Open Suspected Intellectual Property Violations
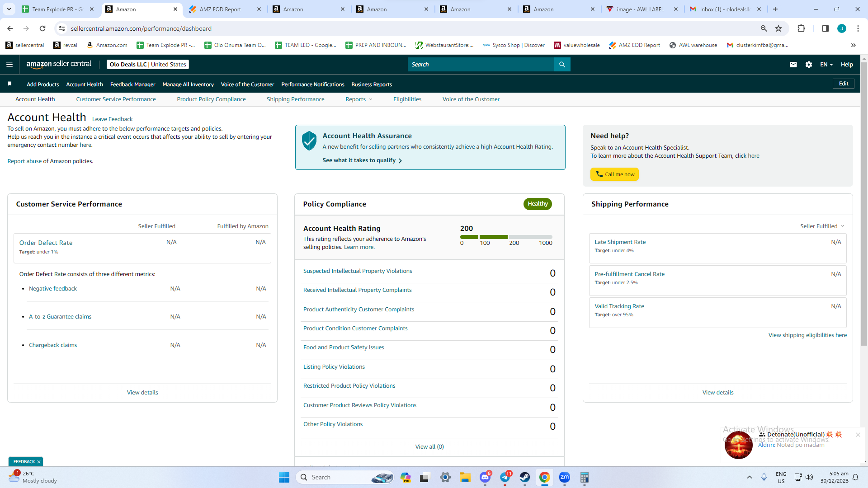 click(358, 271)
